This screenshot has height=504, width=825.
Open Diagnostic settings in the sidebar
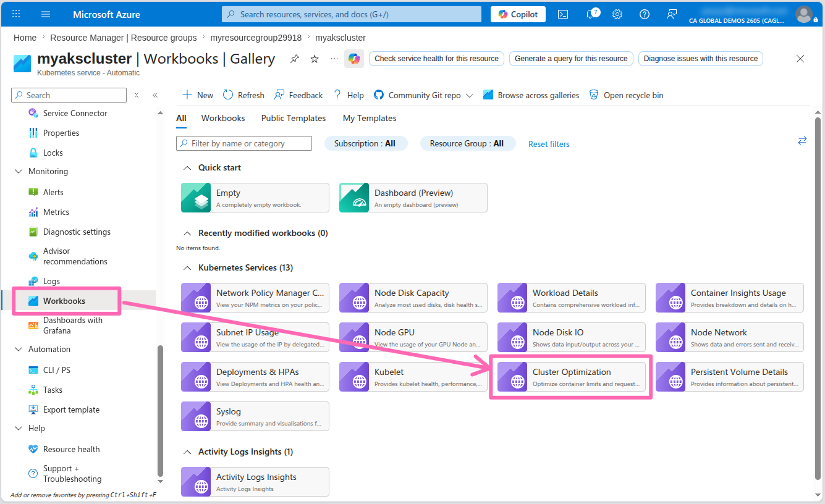pyautogui.click(x=78, y=232)
